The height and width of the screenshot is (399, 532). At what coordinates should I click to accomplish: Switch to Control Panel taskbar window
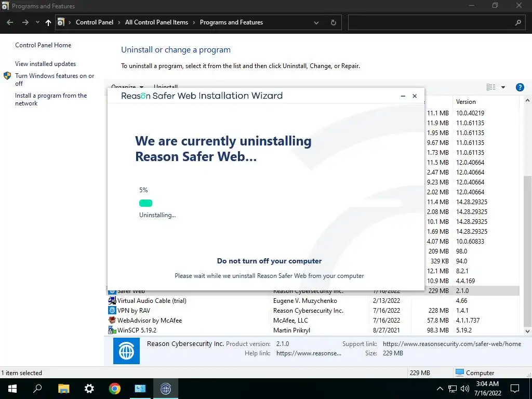pyautogui.click(x=140, y=389)
